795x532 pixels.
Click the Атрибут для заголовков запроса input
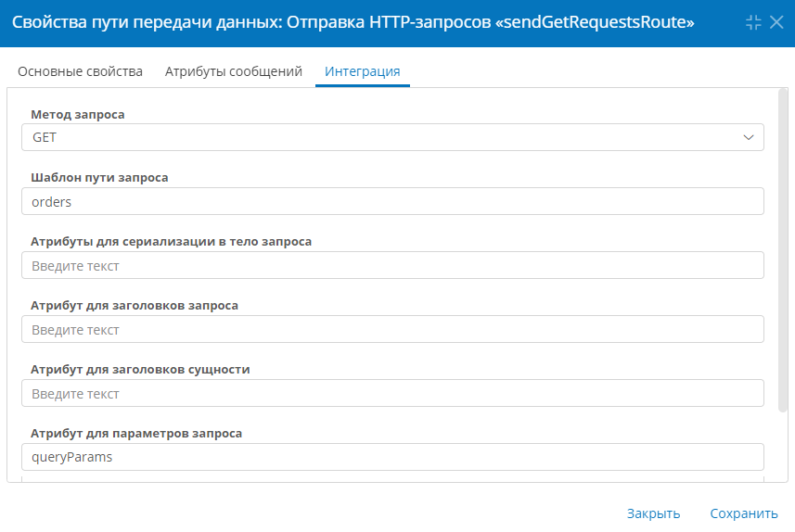[392, 329]
